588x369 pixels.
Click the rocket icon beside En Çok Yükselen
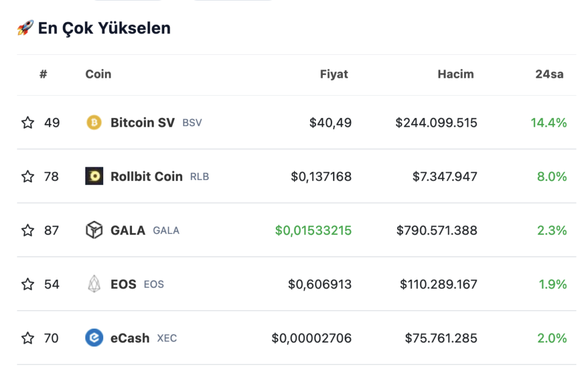tap(25, 28)
